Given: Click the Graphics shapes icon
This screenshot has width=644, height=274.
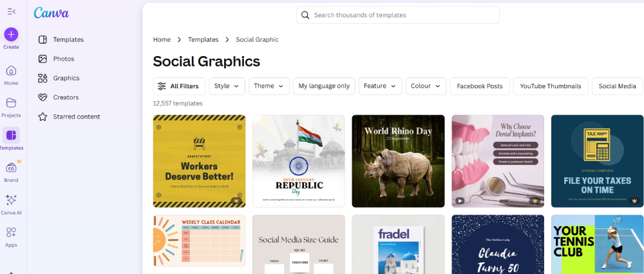Looking at the screenshot, I should 43,78.
